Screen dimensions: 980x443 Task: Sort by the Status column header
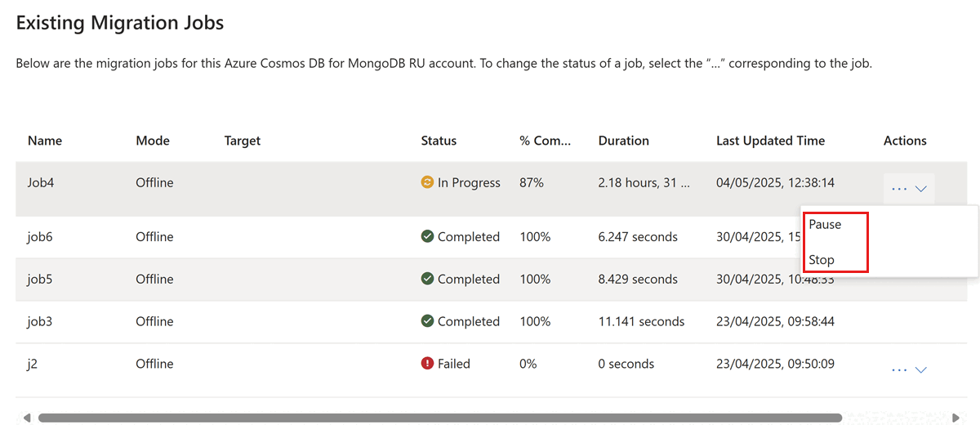pyautogui.click(x=439, y=141)
